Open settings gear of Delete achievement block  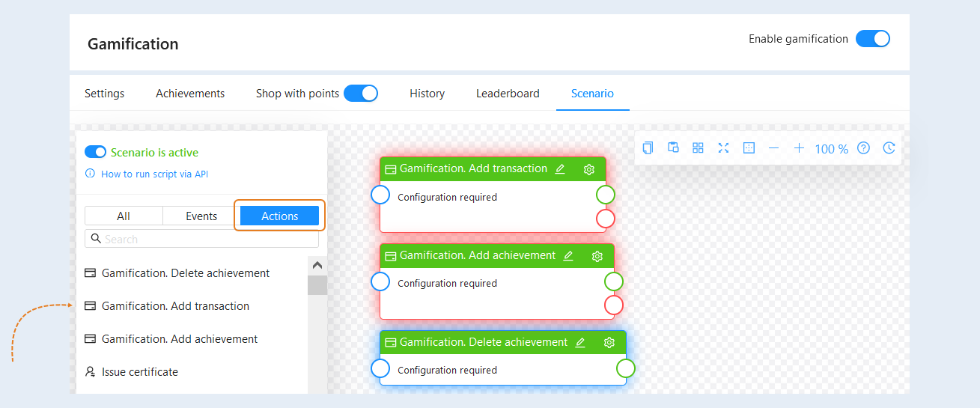(609, 343)
